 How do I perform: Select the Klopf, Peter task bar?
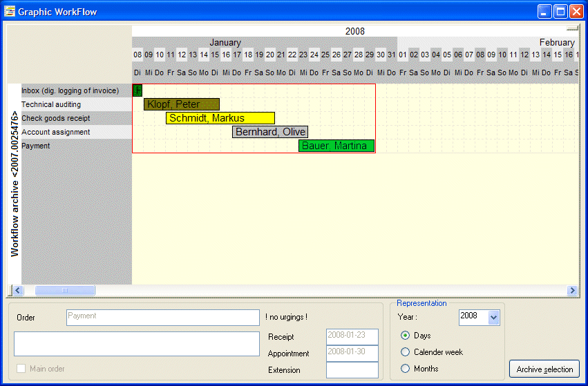[182, 104]
